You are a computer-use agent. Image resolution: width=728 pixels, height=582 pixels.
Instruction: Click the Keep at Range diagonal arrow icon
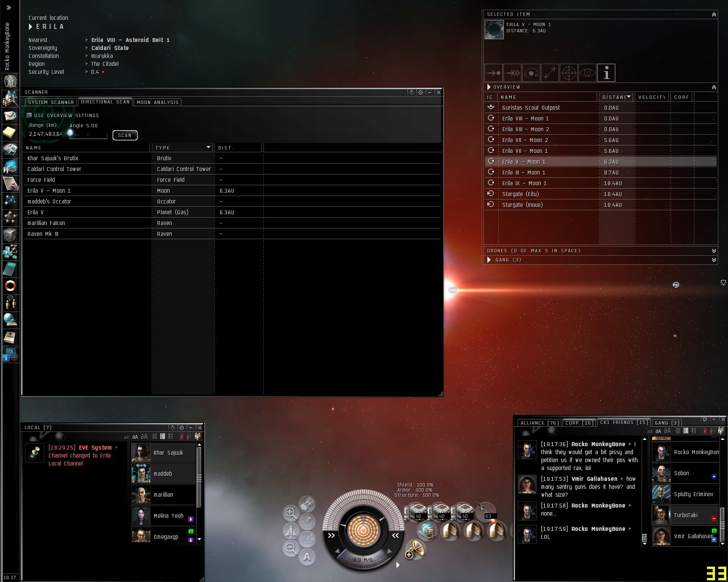pos(550,73)
